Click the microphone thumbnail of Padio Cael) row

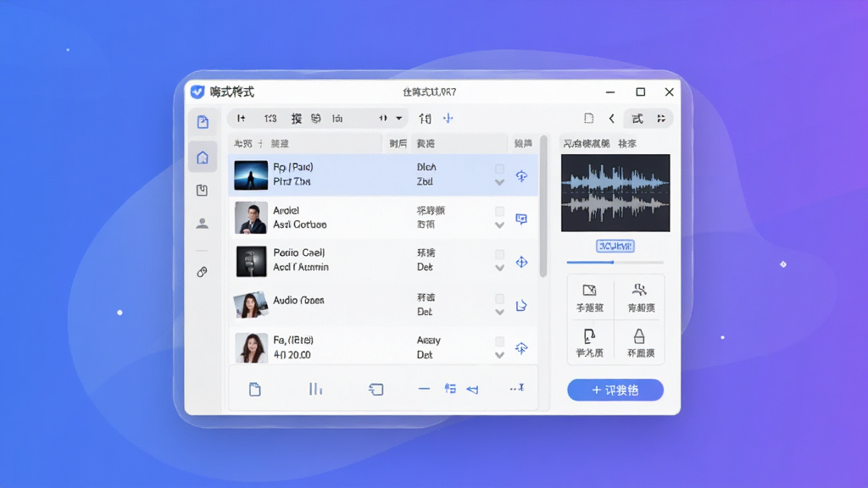251,261
